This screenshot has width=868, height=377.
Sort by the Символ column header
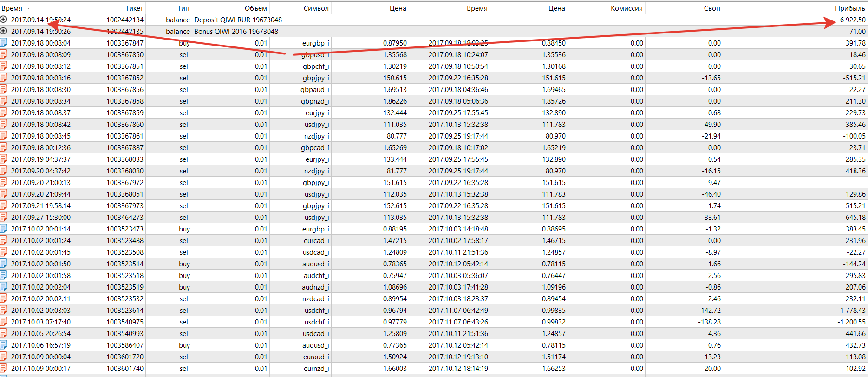(316, 8)
